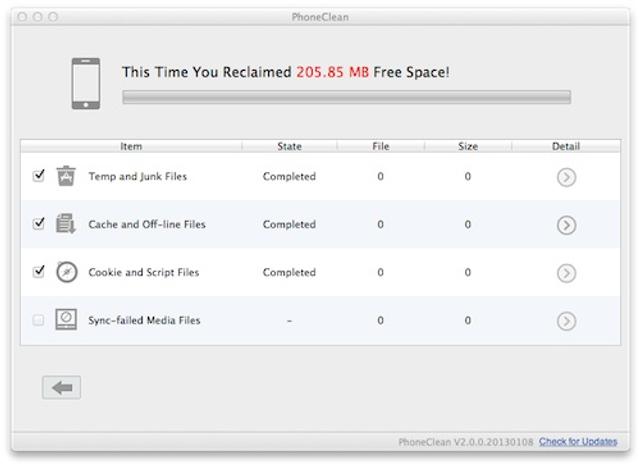
Task: Click the phone device icon
Action: click(85, 81)
